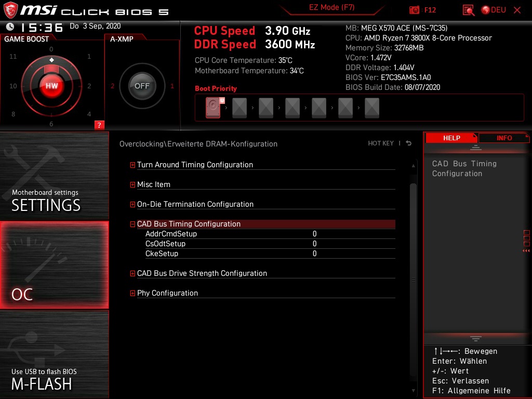Select the last empty boot device slot
Viewport: 532px width, 399px height.
(372, 108)
